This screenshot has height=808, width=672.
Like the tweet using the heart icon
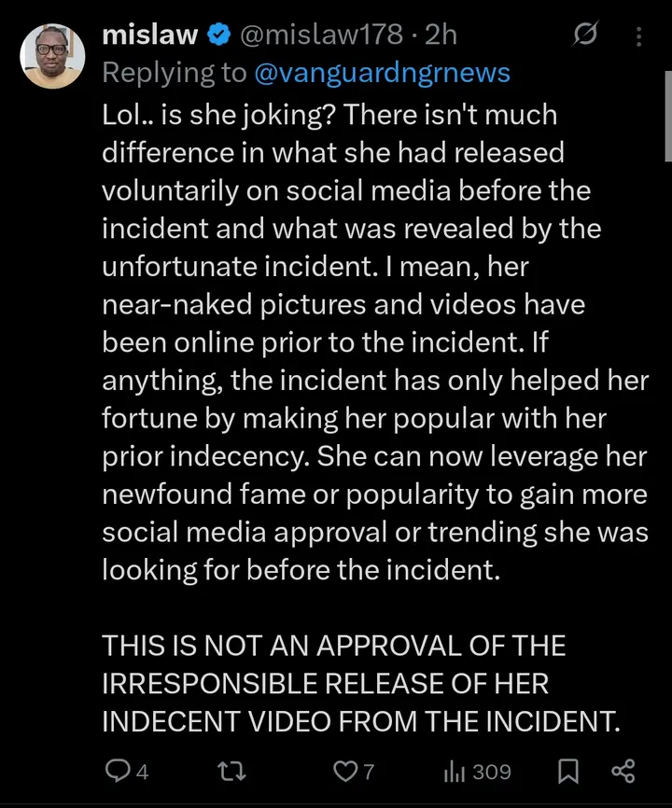click(343, 772)
